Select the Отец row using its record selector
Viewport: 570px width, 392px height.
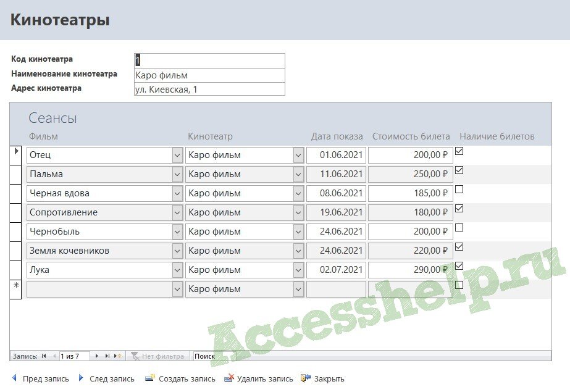(15, 155)
